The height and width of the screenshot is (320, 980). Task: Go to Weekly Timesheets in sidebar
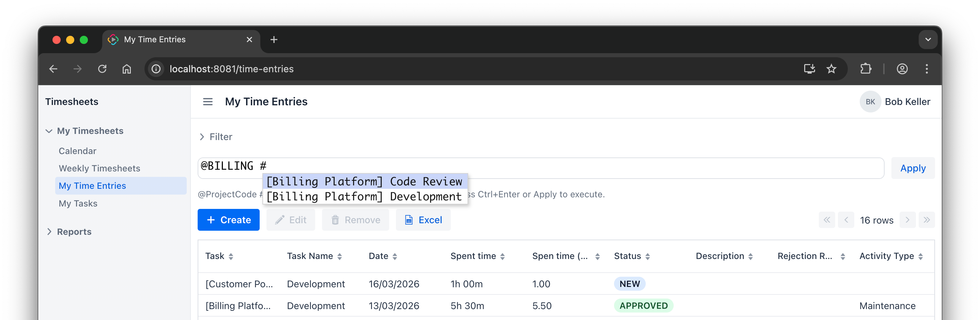click(99, 168)
